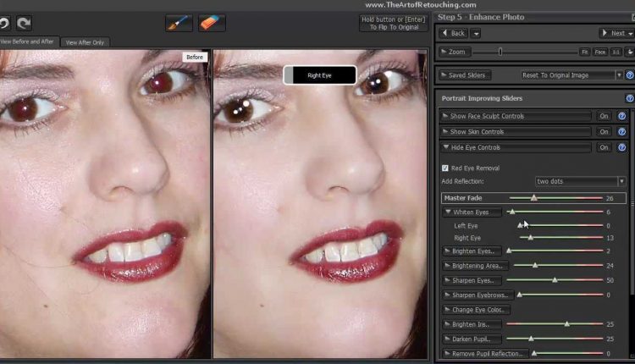Click the 1:1 zoom button
Screen dimensions: 635x364
tap(616, 52)
